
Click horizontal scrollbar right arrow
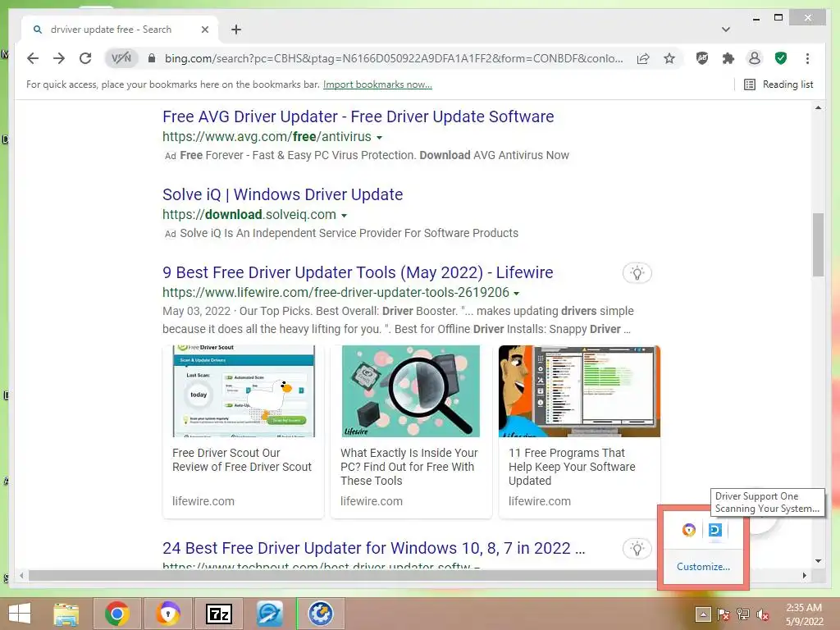click(x=804, y=575)
